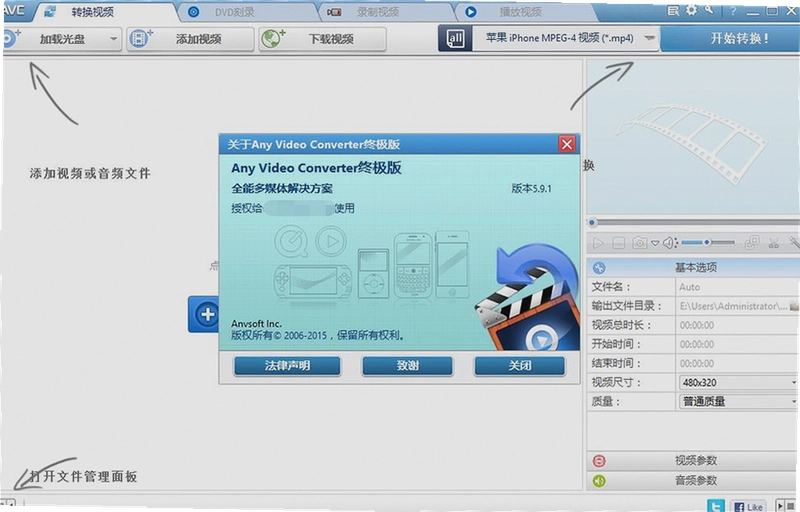800x512 pixels.
Task: Expand the 视频参数 panel section
Action: click(x=693, y=460)
